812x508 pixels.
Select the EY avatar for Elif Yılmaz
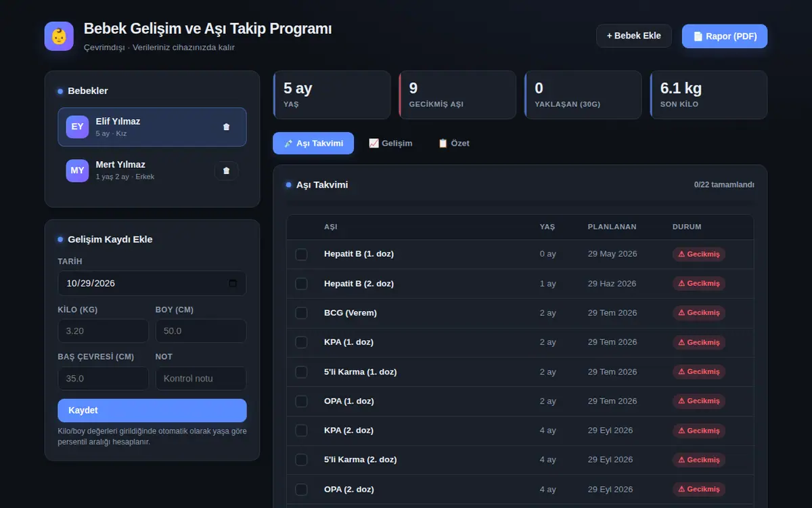tap(77, 127)
